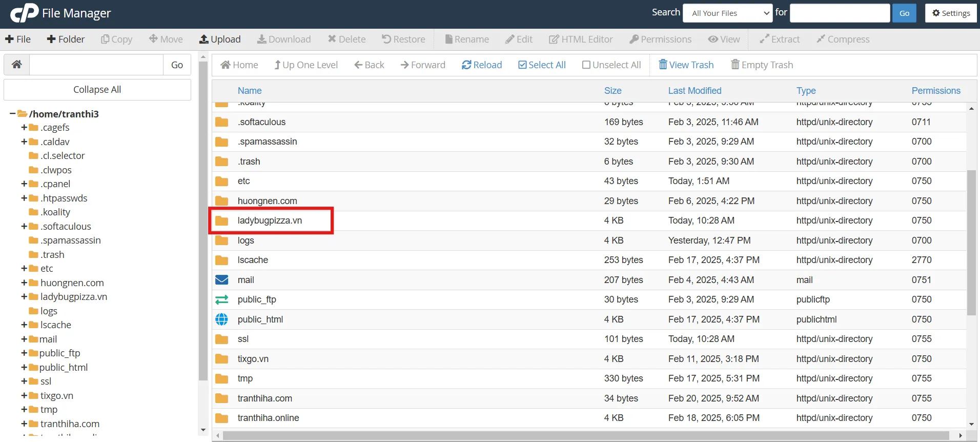
Task: Expand the .softaculous tree folder
Action: (24, 226)
